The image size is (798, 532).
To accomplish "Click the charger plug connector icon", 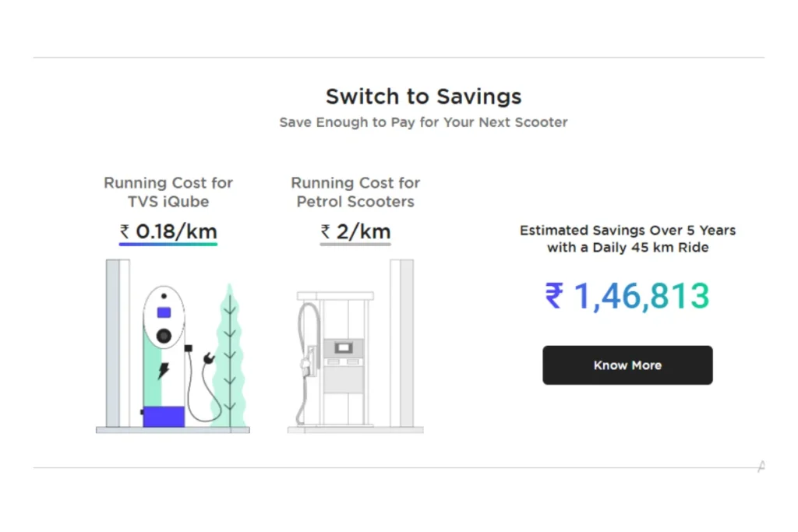I will (x=209, y=358).
